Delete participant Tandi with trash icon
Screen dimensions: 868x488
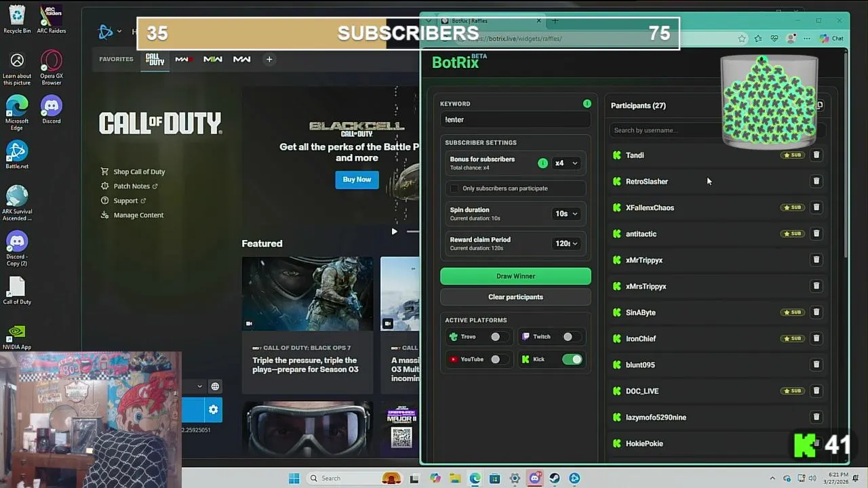(x=816, y=155)
